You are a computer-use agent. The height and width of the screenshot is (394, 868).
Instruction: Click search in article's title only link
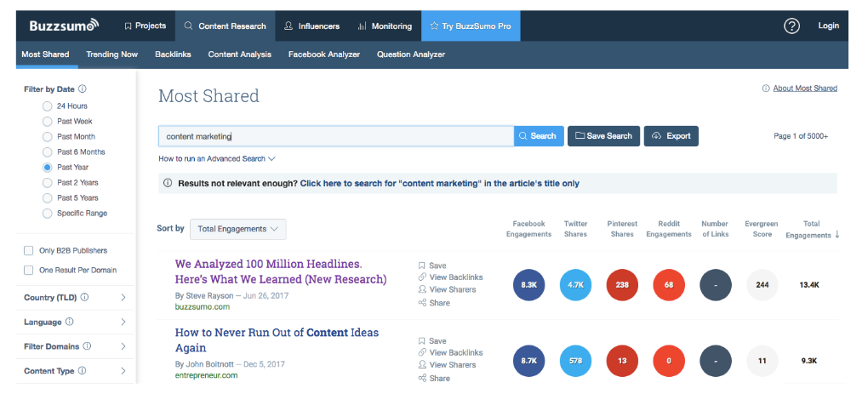point(440,183)
